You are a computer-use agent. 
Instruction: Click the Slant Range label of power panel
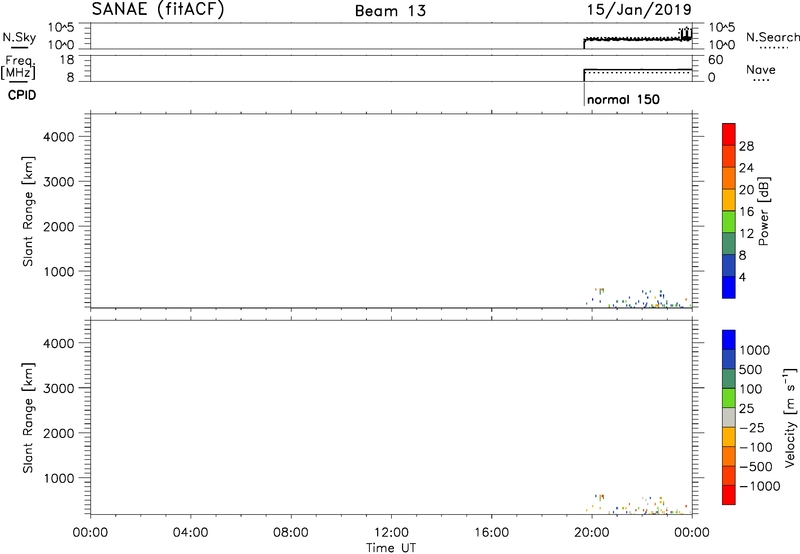(28, 211)
